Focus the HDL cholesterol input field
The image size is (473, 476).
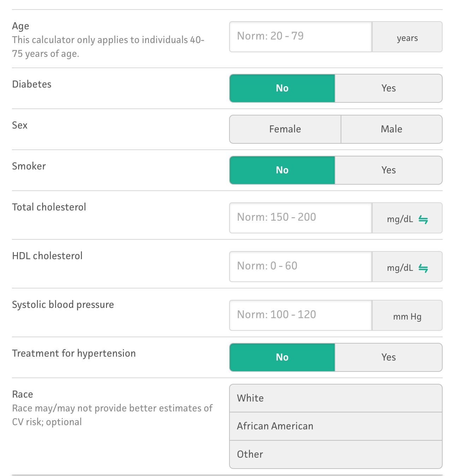(301, 267)
